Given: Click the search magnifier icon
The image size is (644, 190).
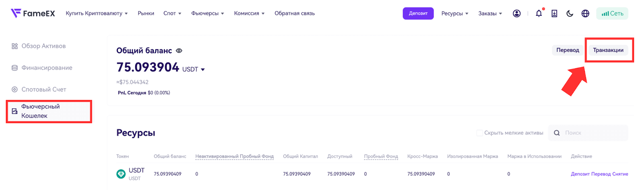Looking at the screenshot, I should pyautogui.click(x=557, y=133).
